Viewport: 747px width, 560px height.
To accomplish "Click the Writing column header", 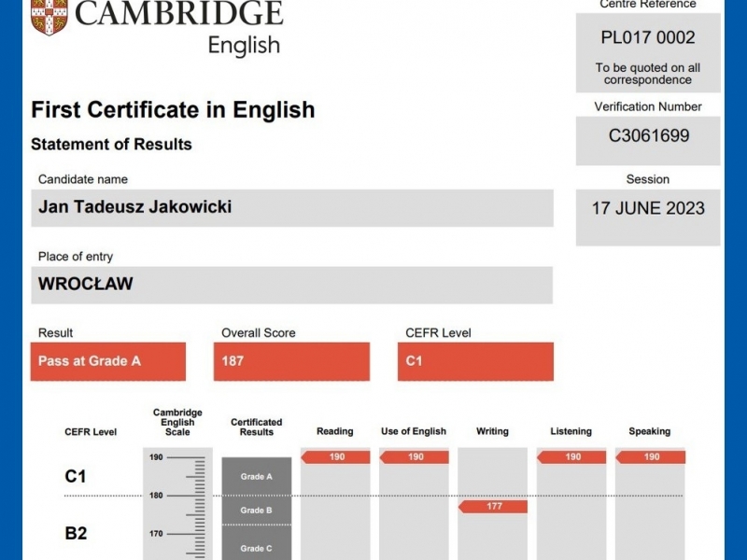I will [x=492, y=431].
